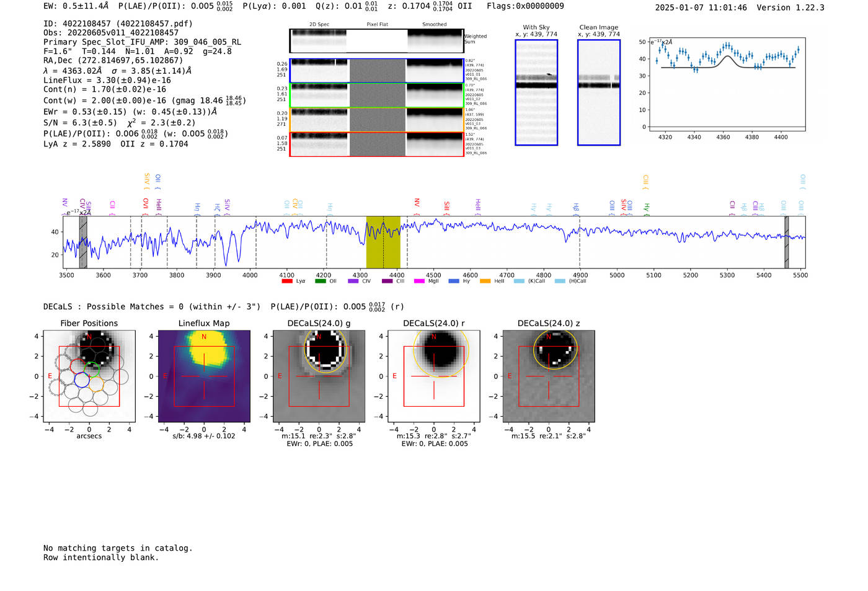868x591 pixels.
Task: Click the yellow aperture circle in DECaLS g
Action: tap(326, 350)
